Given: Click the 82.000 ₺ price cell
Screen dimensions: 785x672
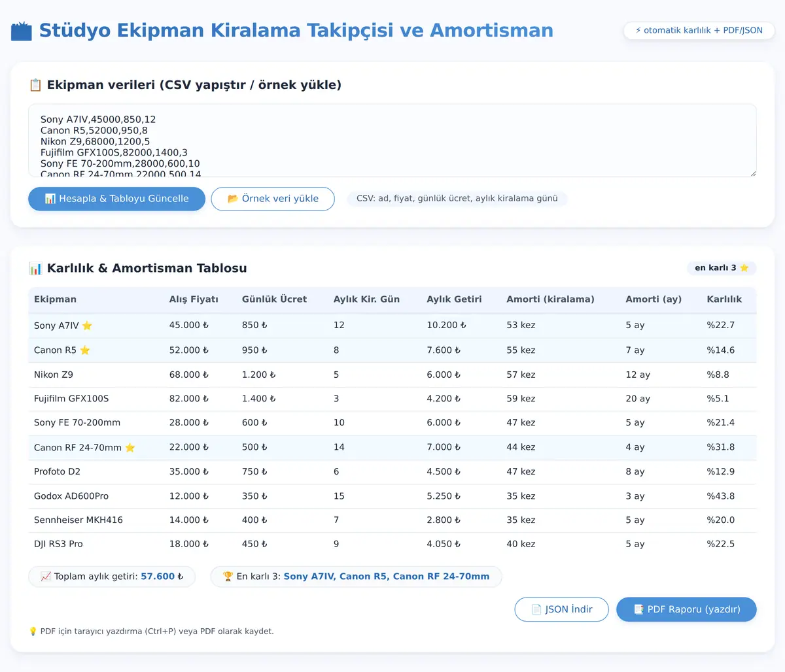Looking at the screenshot, I should tap(189, 399).
